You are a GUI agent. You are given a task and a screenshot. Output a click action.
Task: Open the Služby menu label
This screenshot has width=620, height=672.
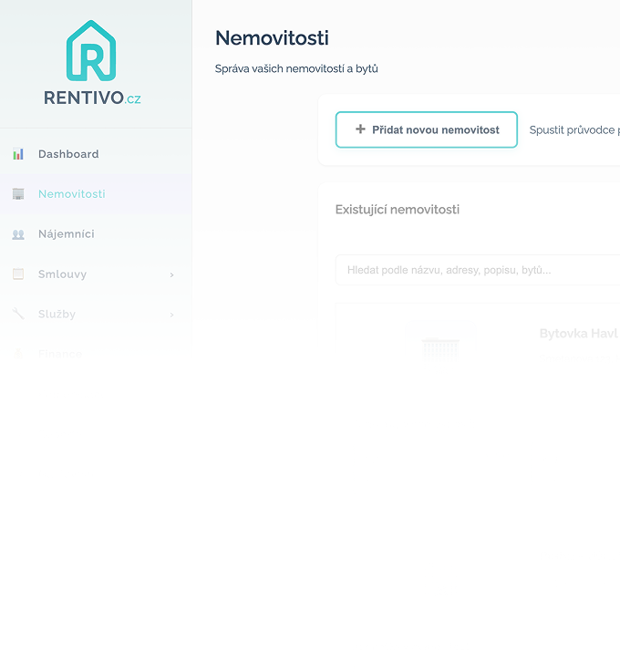(x=57, y=315)
